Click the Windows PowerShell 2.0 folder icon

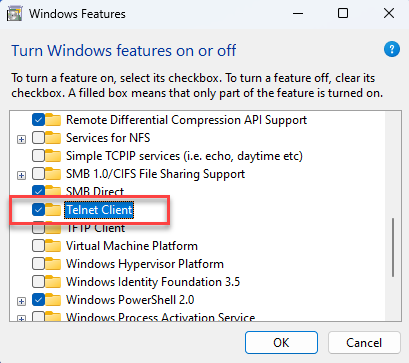click(53, 300)
